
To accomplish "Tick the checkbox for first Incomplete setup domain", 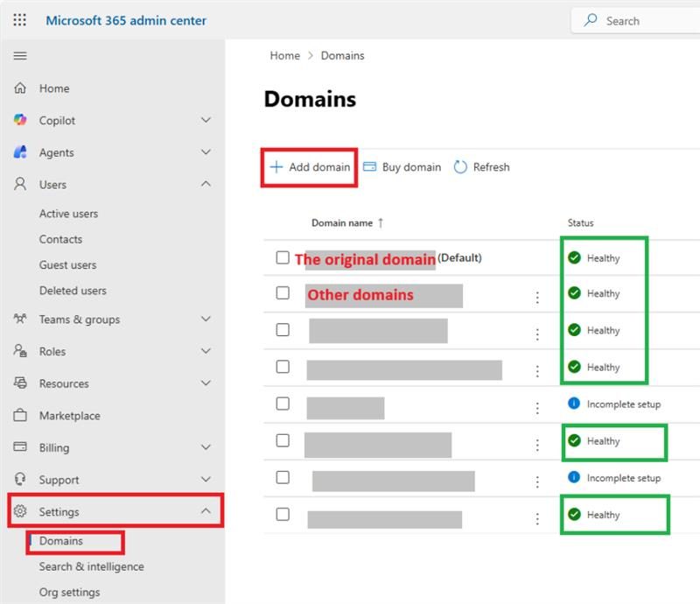I will tap(283, 404).
